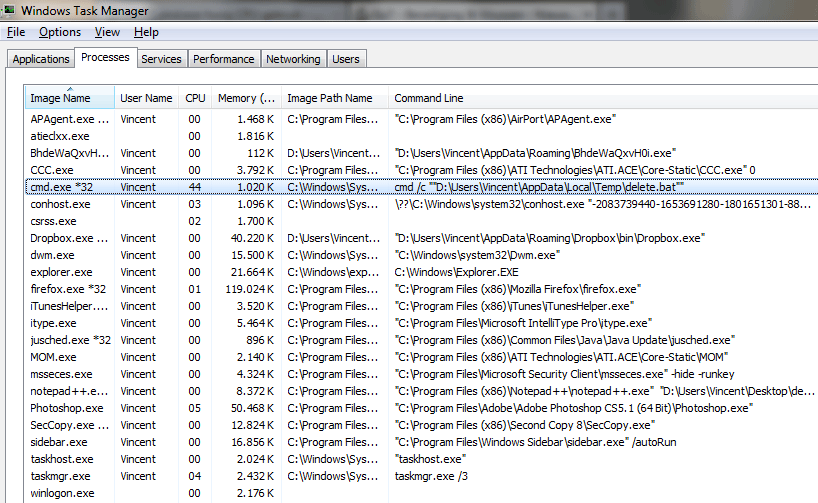Click the sidebar.exe /autoRun command line
The image size is (818, 503).
pyautogui.click(x=535, y=442)
